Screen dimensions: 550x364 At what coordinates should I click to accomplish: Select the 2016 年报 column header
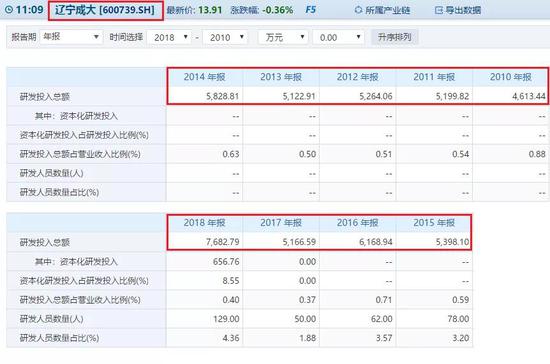(357, 223)
